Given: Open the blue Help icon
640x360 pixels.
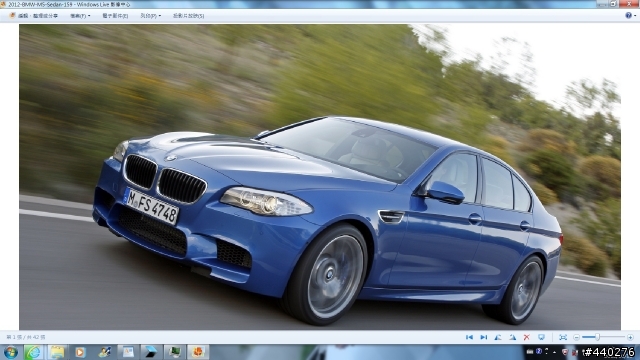Looking at the screenshot, I should [x=629, y=16].
